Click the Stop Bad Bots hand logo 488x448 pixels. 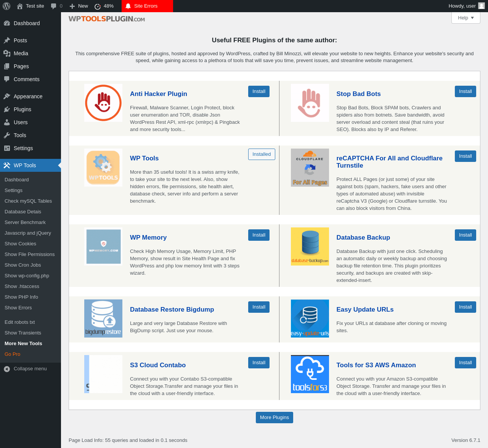coord(310,103)
